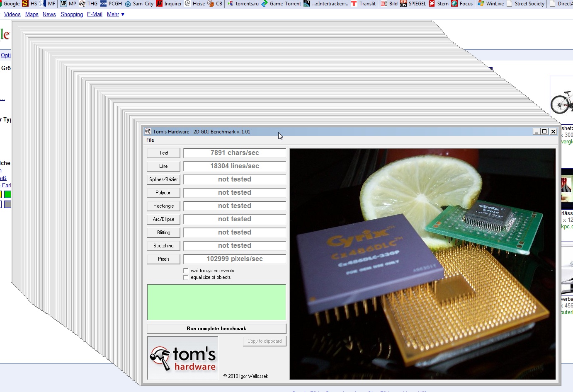Screen dimensions: 573x392
Task: Pick the gray color swatch in the browser
Action: (7, 204)
